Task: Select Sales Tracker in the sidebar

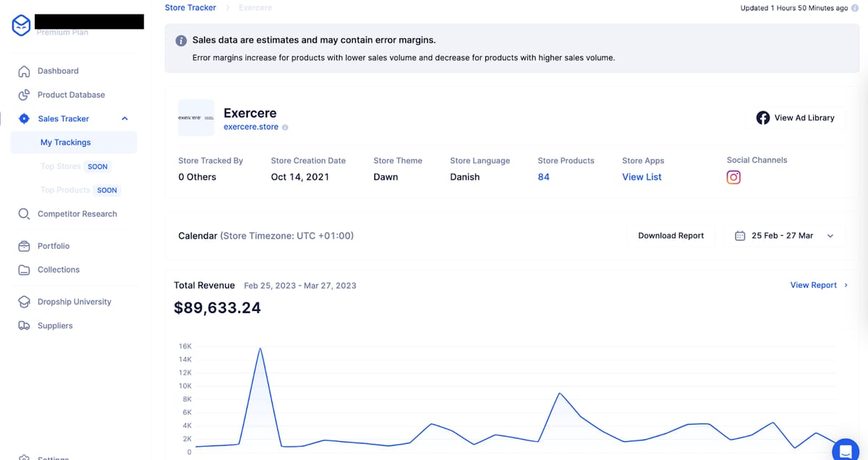Action: click(x=64, y=119)
